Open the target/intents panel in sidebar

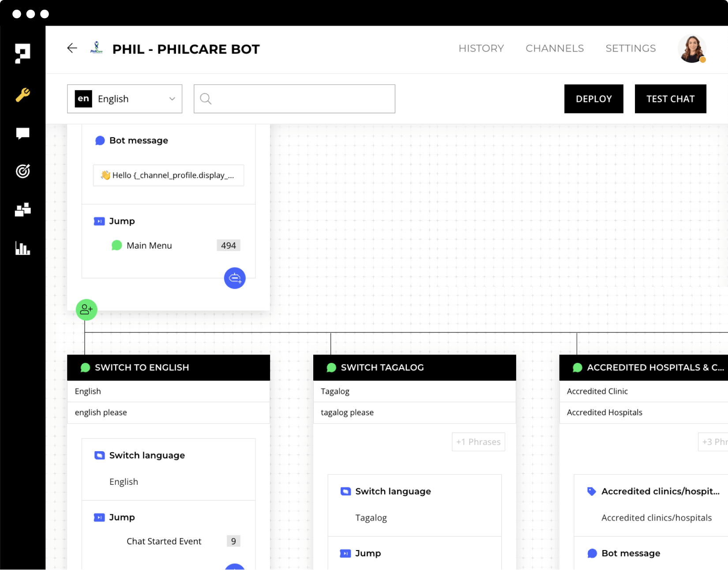[x=23, y=171]
